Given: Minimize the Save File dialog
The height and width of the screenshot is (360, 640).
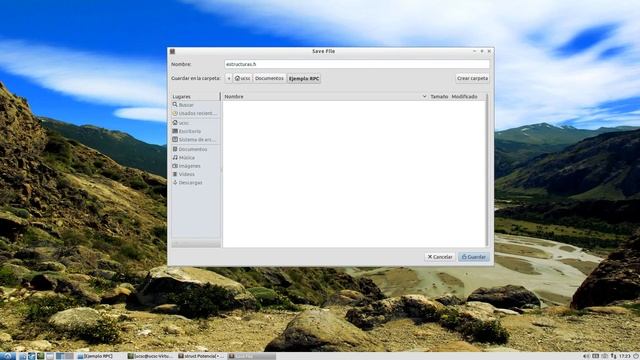Looking at the screenshot, I should click(x=474, y=51).
